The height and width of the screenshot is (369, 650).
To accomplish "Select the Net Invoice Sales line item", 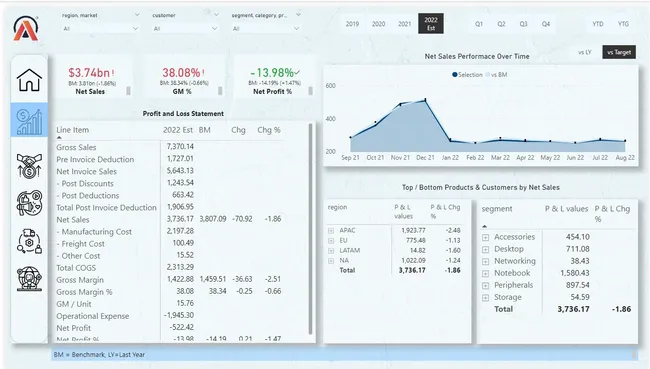I will [87, 171].
